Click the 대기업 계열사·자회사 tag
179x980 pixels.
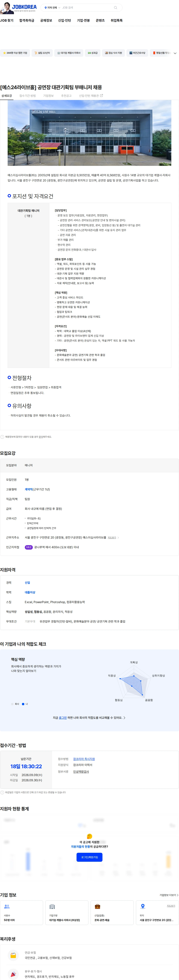pos(69,53)
